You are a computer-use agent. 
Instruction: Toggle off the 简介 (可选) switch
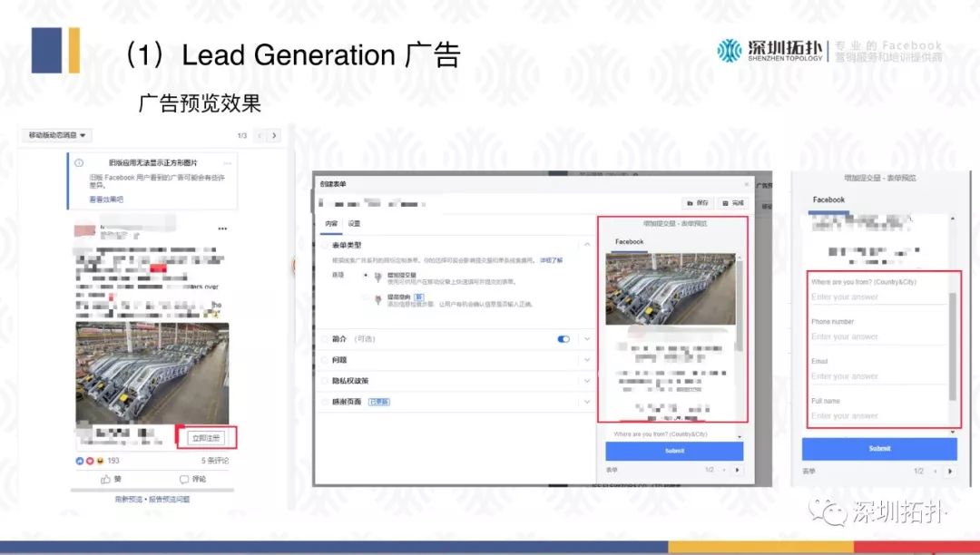tap(563, 338)
